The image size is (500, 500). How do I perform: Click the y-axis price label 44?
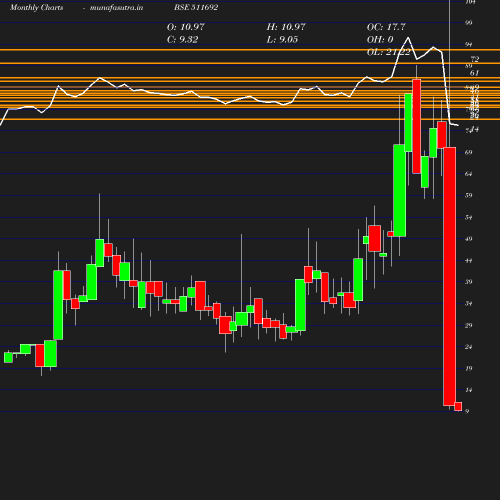(x=468, y=260)
